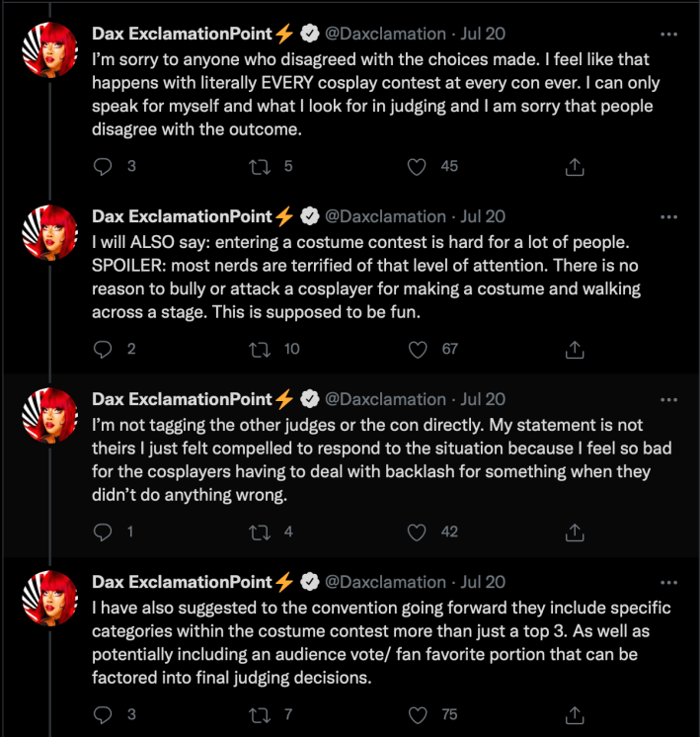This screenshot has width=700, height=737.
Task: Open the @Daxclamation handle on the first tweet
Action: (385, 34)
